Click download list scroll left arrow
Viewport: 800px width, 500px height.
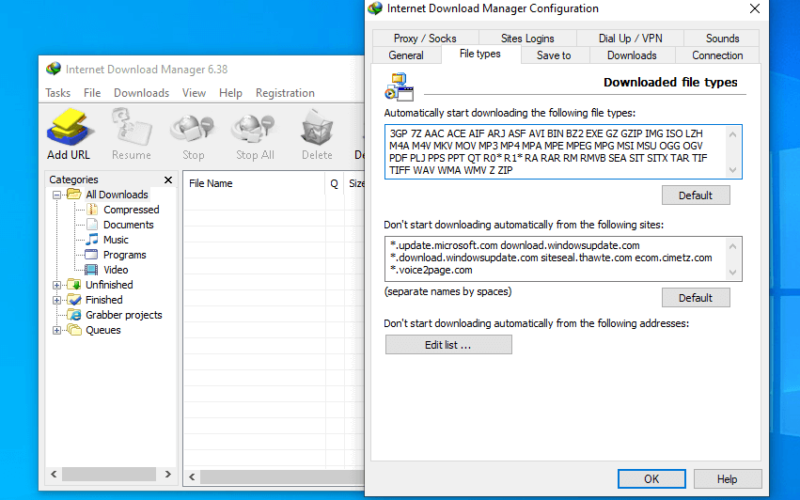(192, 477)
